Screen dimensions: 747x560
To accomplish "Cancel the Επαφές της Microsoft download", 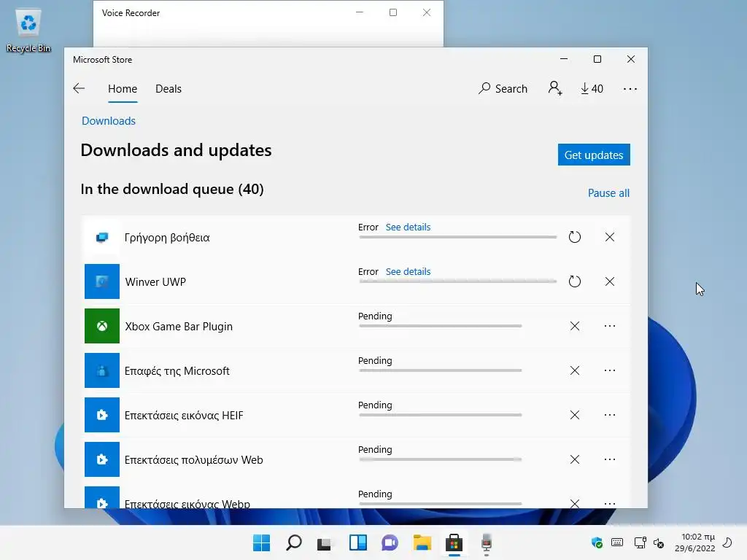I will click(575, 370).
